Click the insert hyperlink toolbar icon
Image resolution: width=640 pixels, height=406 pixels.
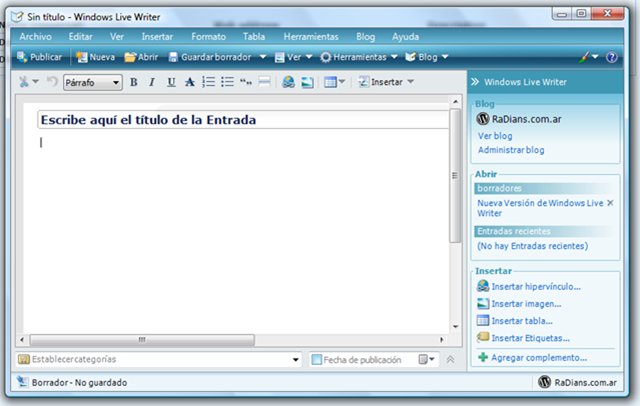(289, 83)
